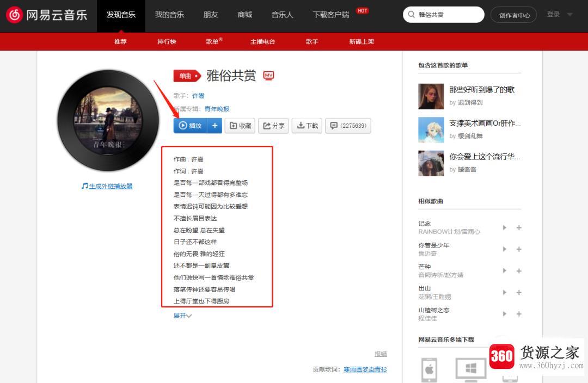This screenshot has height=383, width=588.
Task: Select the 新碟上架 submenu item
Action: [362, 41]
